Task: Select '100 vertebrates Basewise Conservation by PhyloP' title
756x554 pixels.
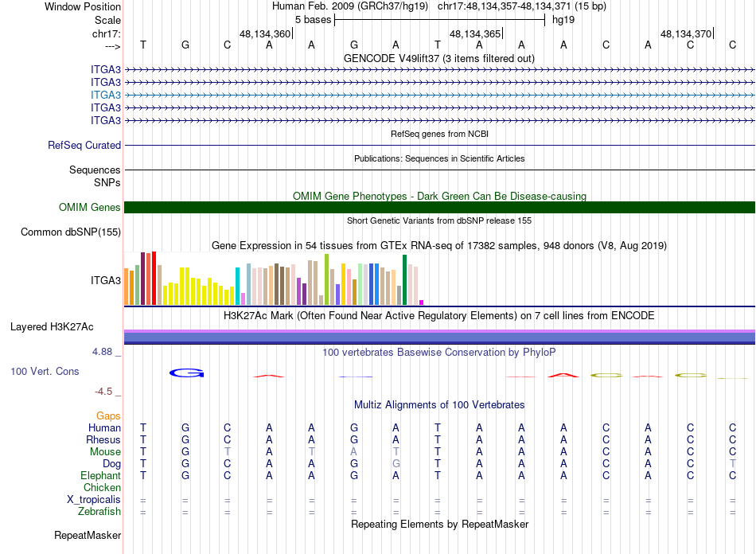Action: (x=439, y=353)
